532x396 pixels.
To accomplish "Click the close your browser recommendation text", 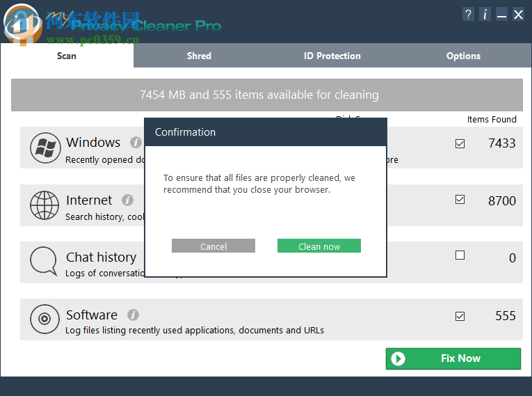I will 259,184.
